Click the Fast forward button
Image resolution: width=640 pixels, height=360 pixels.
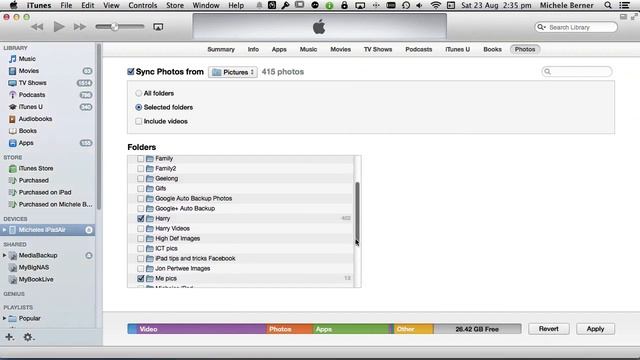coord(80,27)
